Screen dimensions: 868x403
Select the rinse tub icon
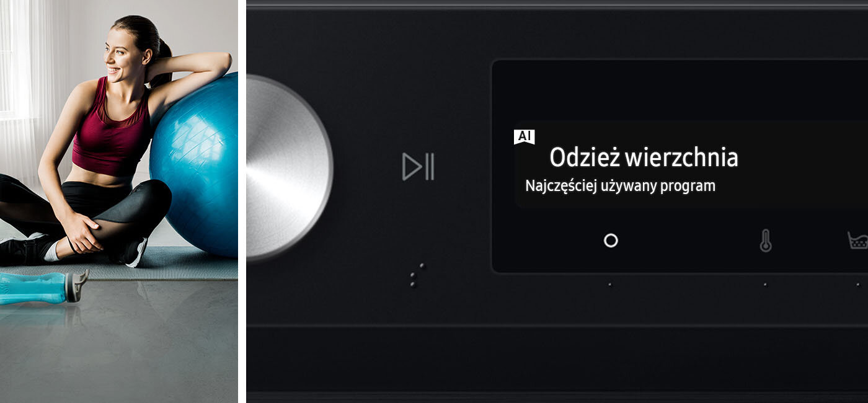[x=858, y=241]
